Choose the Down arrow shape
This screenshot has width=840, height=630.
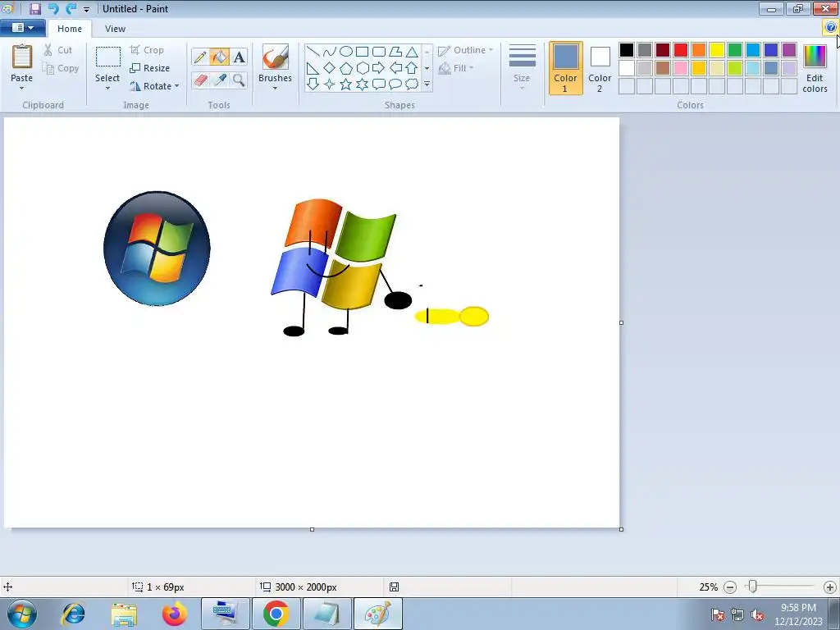pyautogui.click(x=313, y=84)
